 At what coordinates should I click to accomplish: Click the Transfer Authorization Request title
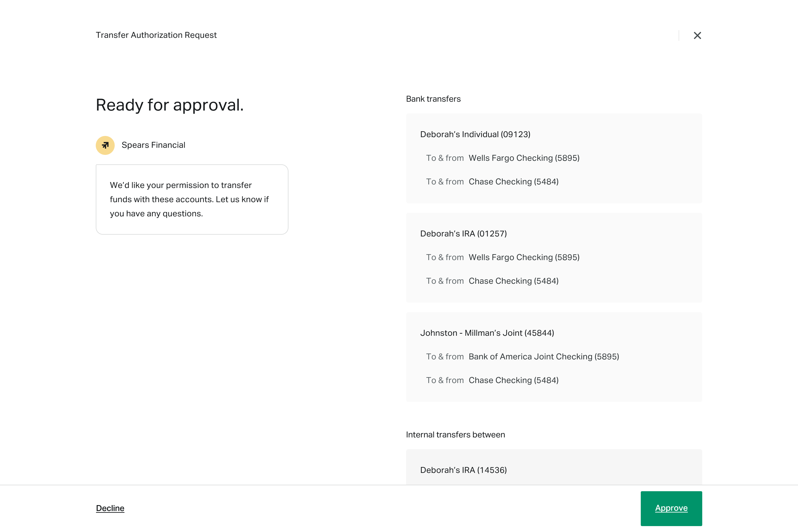tap(156, 35)
